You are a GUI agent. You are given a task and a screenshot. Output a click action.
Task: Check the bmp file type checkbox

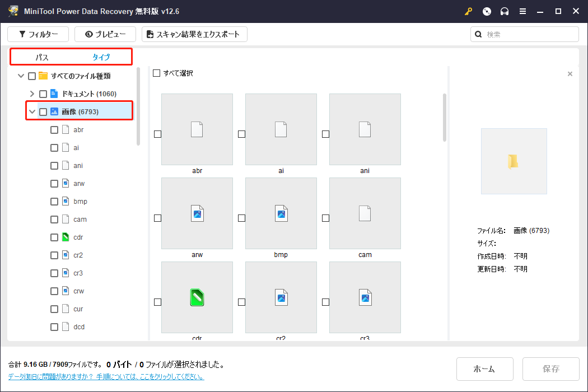click(54, 201)
